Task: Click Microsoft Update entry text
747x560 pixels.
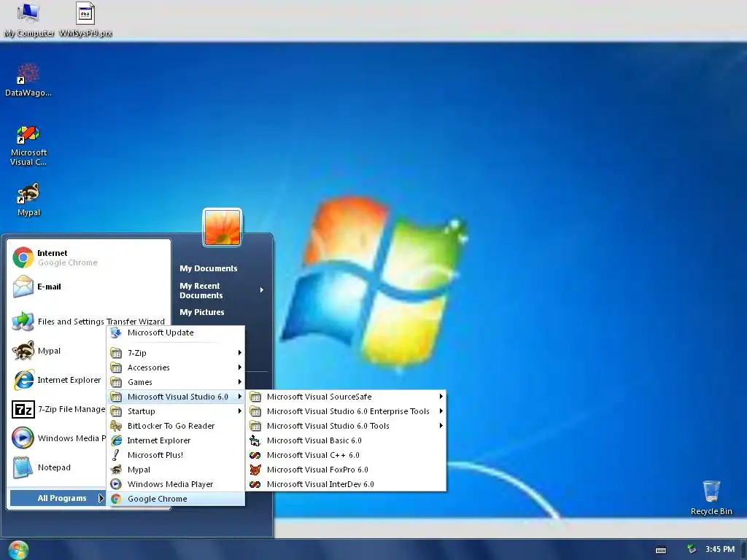Action: coord(160,332)
